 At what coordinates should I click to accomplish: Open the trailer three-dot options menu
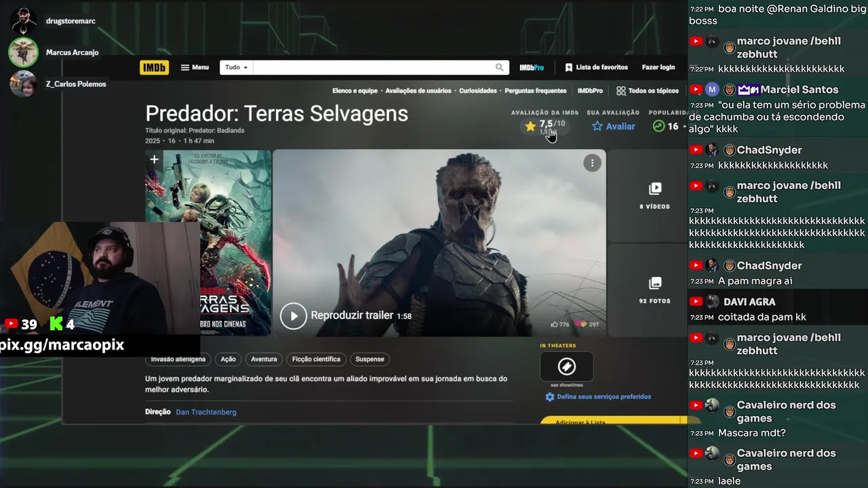(x=592, y=163)
